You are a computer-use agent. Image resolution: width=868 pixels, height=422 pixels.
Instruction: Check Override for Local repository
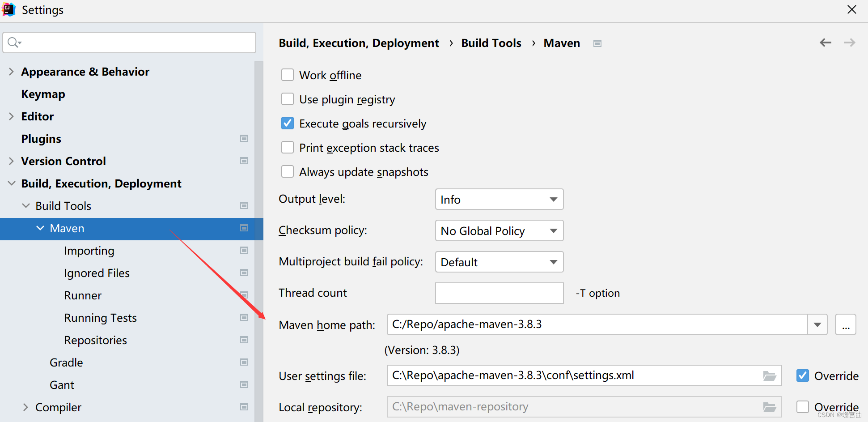pos(803,407)
